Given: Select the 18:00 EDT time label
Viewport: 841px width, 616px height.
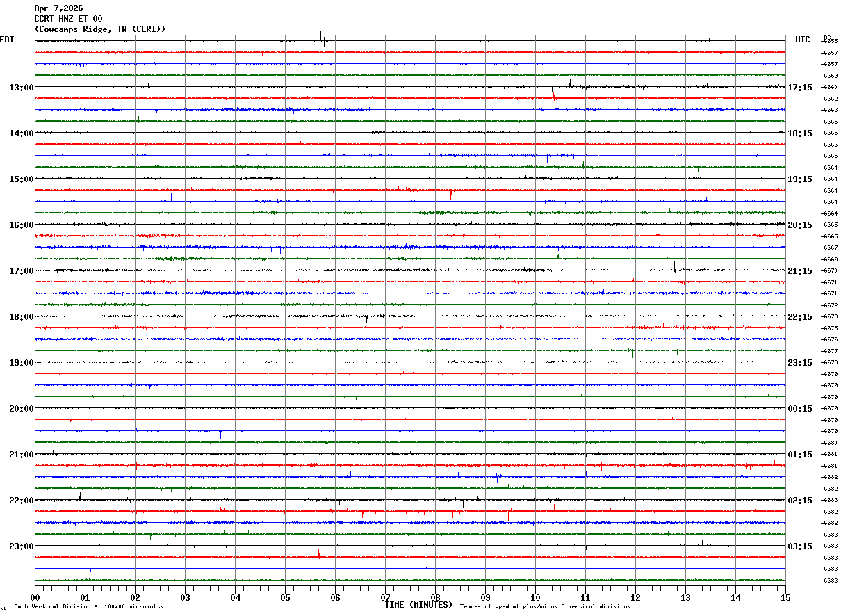Looking at the screenshot, I should click(x=22, y=317).
